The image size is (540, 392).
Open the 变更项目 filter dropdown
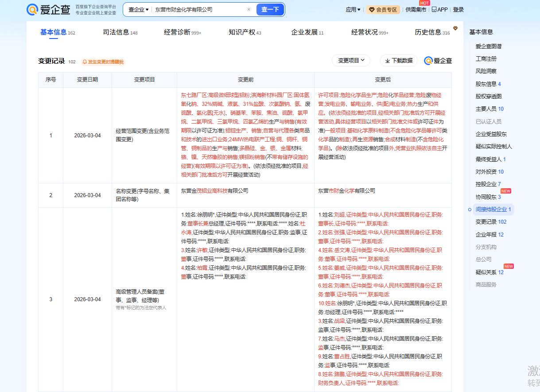(351, 61)
